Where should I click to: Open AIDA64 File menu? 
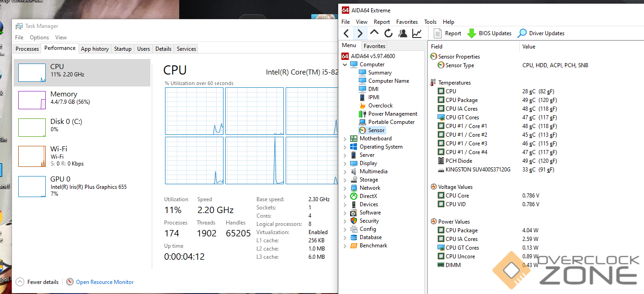[346, 21]
